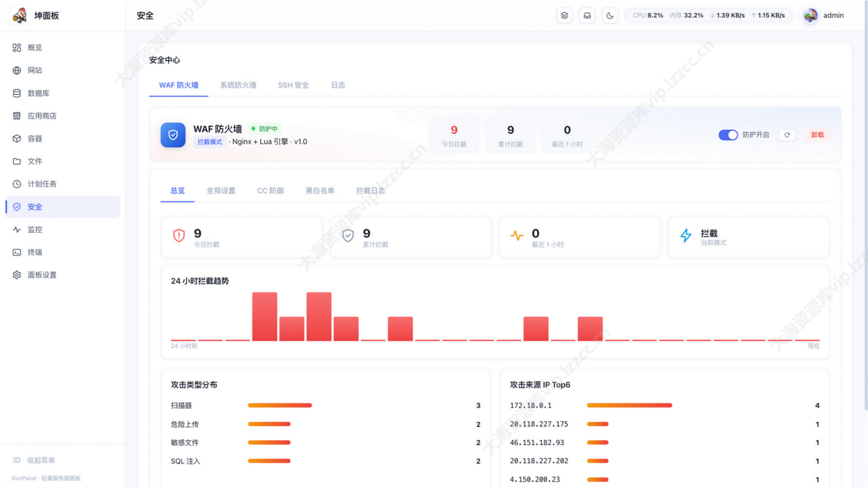This screenshot has width=868, height=488.
Task: Open the 终端 terminal icon
Action: pos(17,253)
